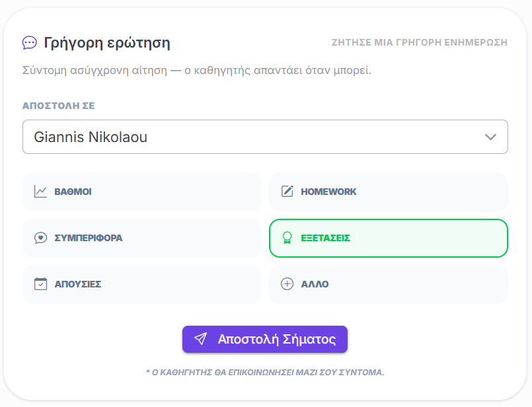The width and height of the screenshot is (532, 407).
Task: Click the paper plane send icon
Action: (x=200, y=339)
